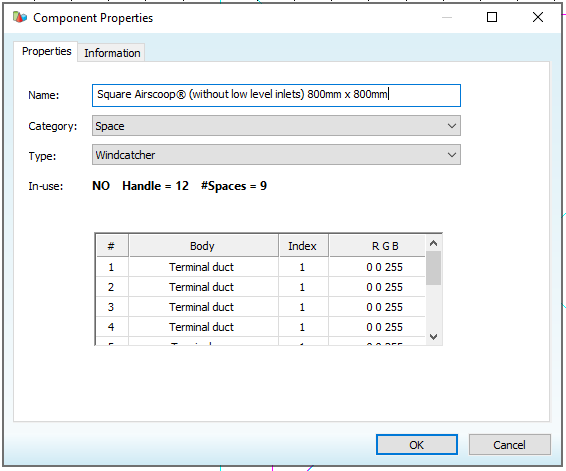Click the table scroll down arrow
Screen dimensions: 566x471
click(434, 337)
